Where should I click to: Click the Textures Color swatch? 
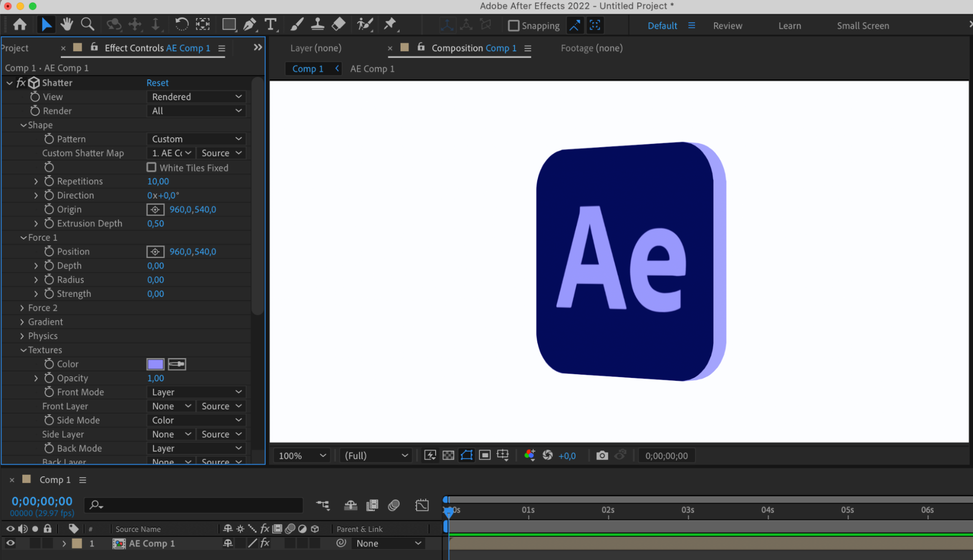tap(155, 364)
